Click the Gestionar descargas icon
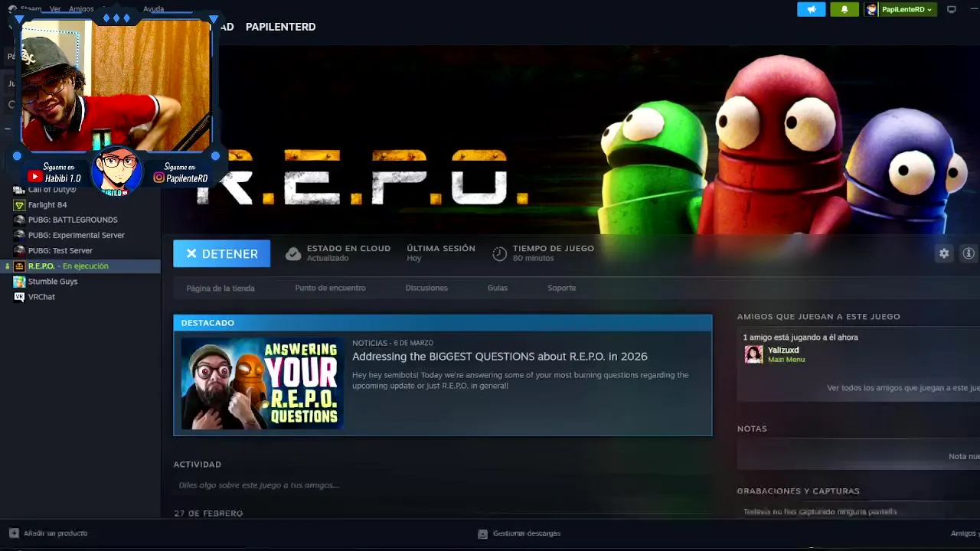This screenshot has width=980, height=551. tap(482, 533)
